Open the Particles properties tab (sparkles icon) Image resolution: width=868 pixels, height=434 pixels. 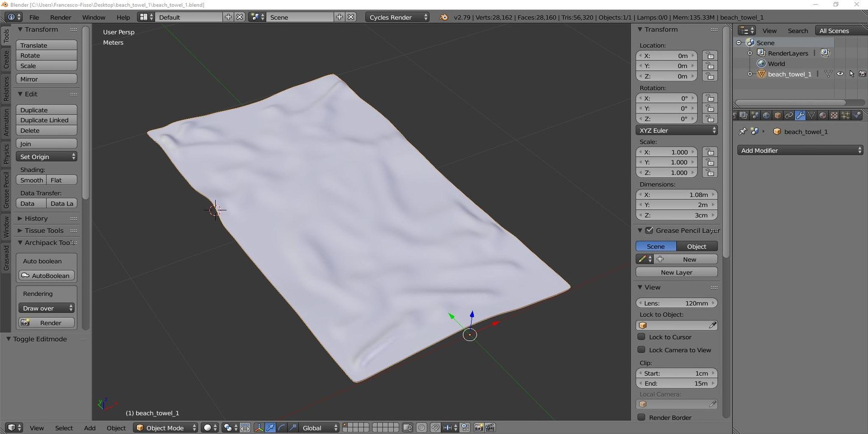(845, 116)
